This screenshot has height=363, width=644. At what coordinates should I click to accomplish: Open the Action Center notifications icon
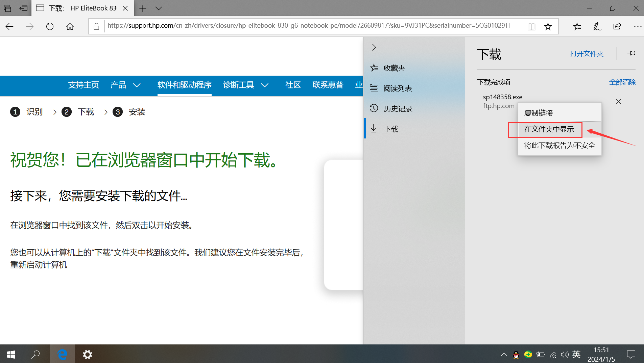631,354
